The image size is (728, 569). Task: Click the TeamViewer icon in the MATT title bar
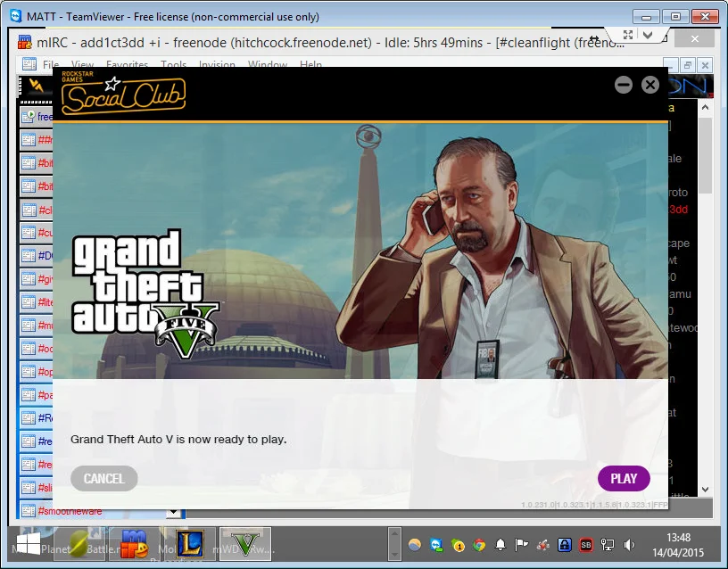tap(16, 16)
